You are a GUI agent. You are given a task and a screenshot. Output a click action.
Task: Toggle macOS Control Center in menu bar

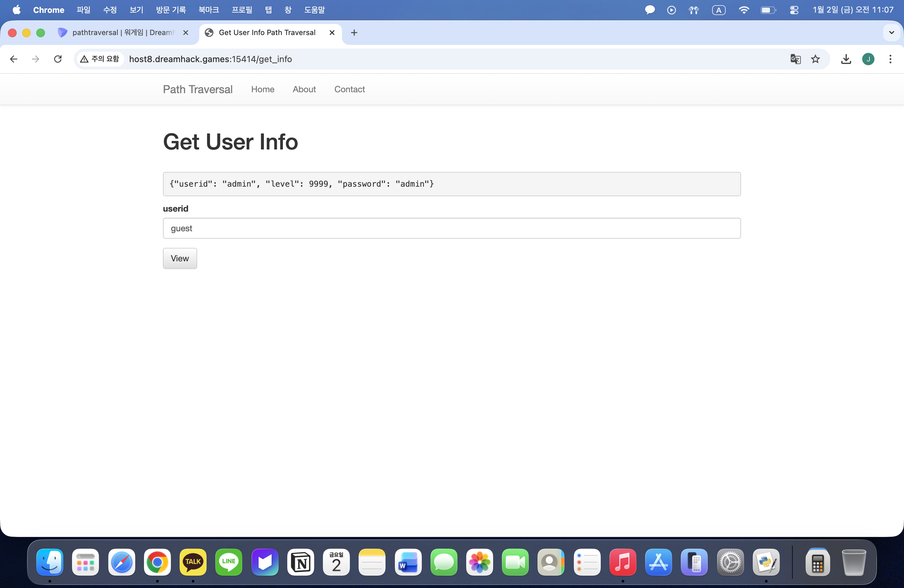[794, 10]
